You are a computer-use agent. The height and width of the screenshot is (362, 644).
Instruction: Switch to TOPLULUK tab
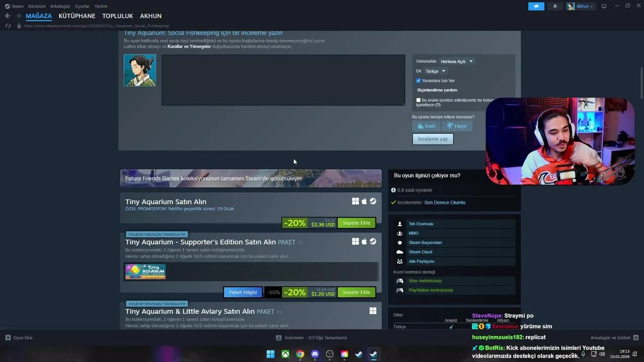[x=118, y=16]
